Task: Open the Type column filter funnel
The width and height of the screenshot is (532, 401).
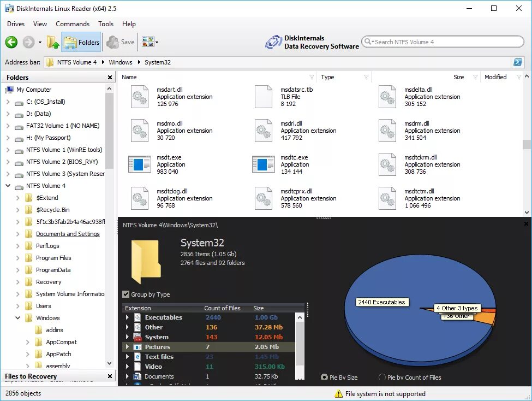Action: 366,77
